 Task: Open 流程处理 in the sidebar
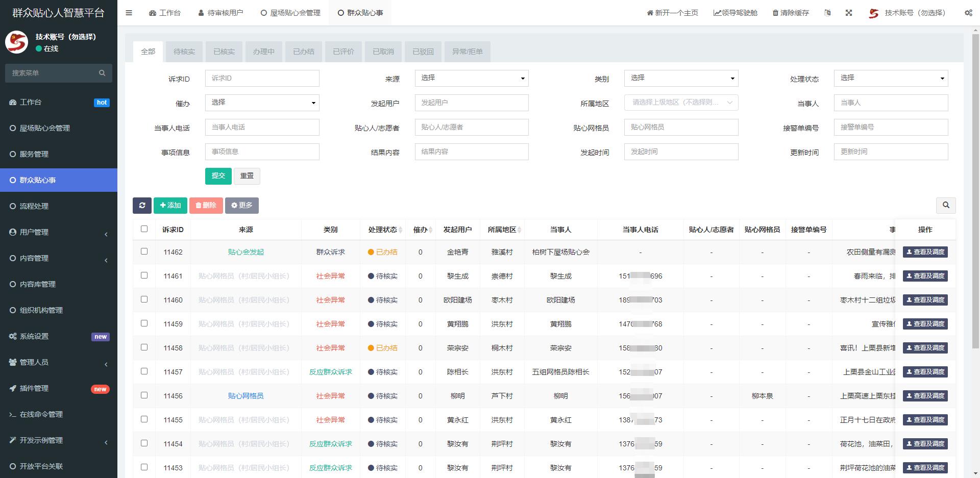coord(59,206)
